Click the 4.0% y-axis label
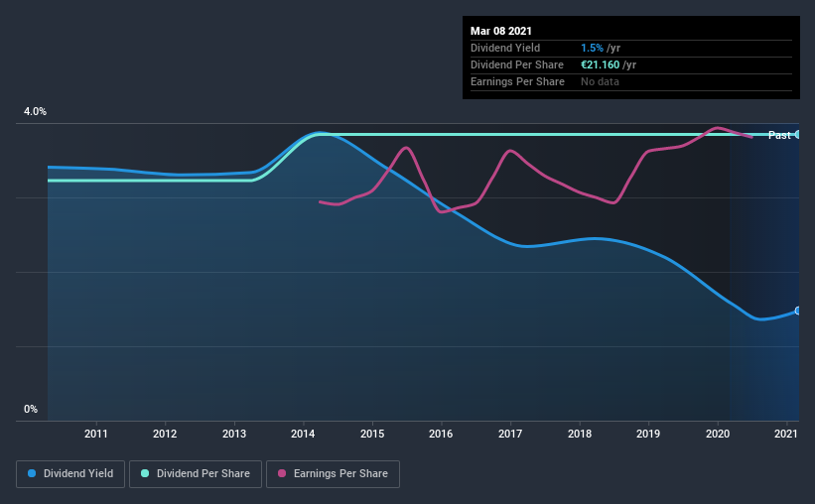Screen dimensions: 815x504 pyautogui.click(x=35, y=112)
